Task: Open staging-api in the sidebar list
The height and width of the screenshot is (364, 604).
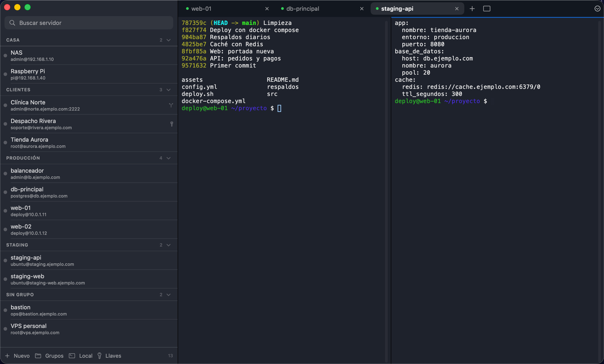Action: pyautogui.click(x=89, y=261)
